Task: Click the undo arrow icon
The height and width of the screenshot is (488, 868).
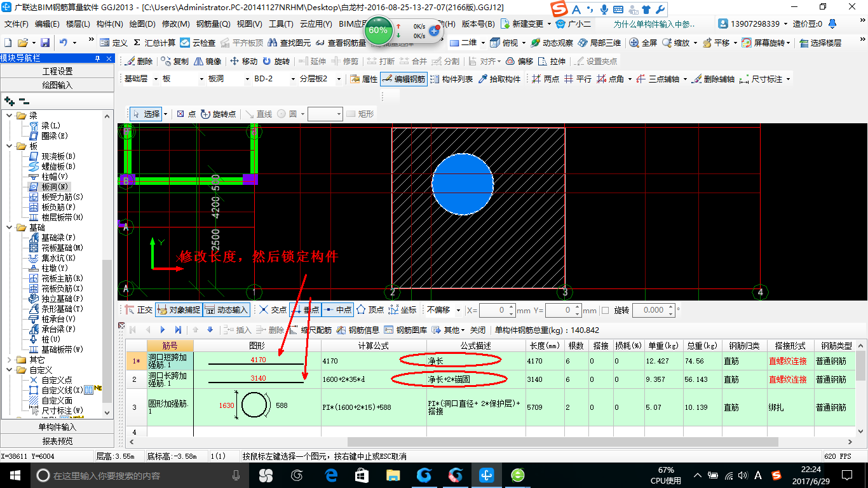Action: tap(64, 43)
